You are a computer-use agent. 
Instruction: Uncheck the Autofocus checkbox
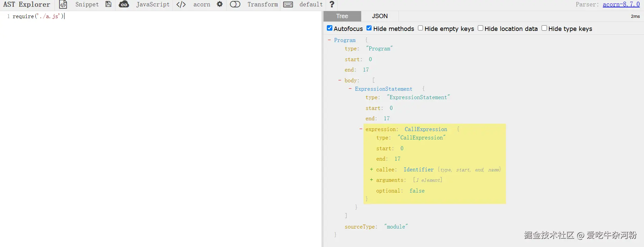click(x=330, y=28)
